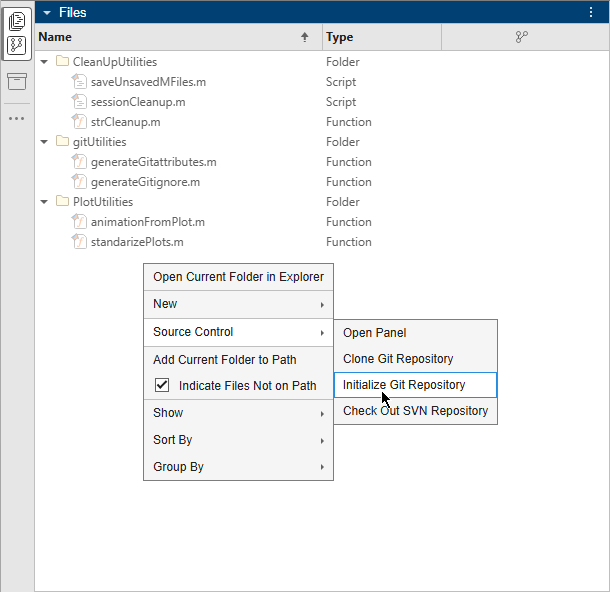Expand the Show submenu arrow

(x=322, y=413)
